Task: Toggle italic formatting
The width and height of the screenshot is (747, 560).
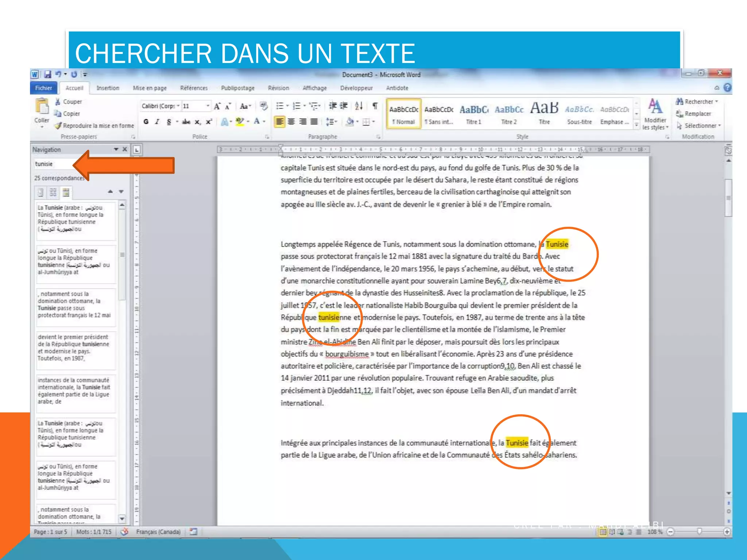Action: point(157,122)
